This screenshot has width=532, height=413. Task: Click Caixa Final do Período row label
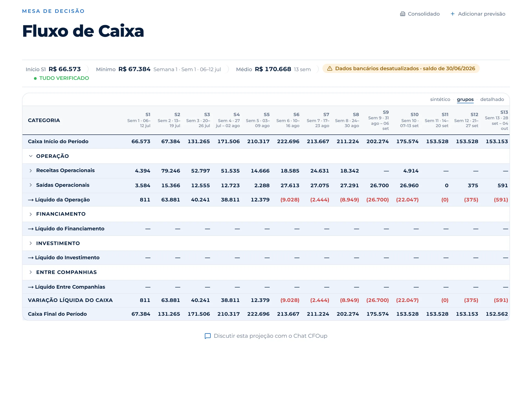click(x=58, y=314)
